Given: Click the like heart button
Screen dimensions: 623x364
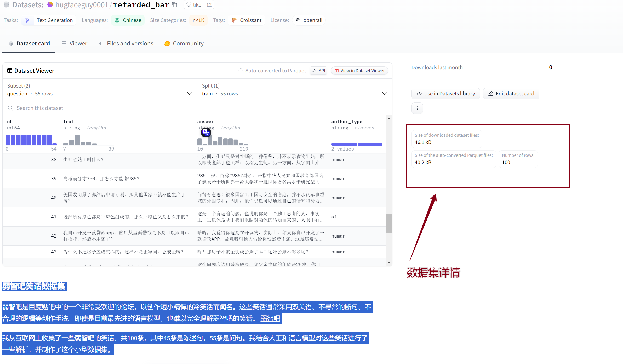Looking at the screenshot, I should click(x=194, y=5).
